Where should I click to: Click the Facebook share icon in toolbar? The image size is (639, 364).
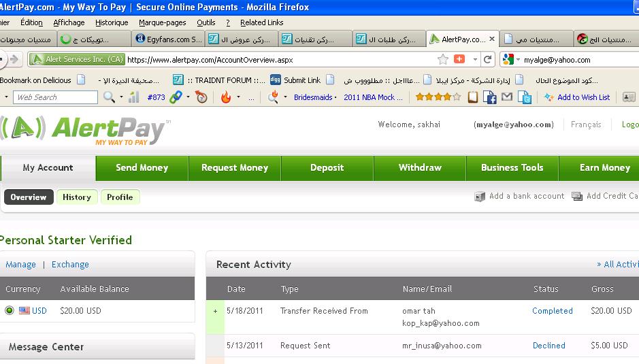pos(489,97)
